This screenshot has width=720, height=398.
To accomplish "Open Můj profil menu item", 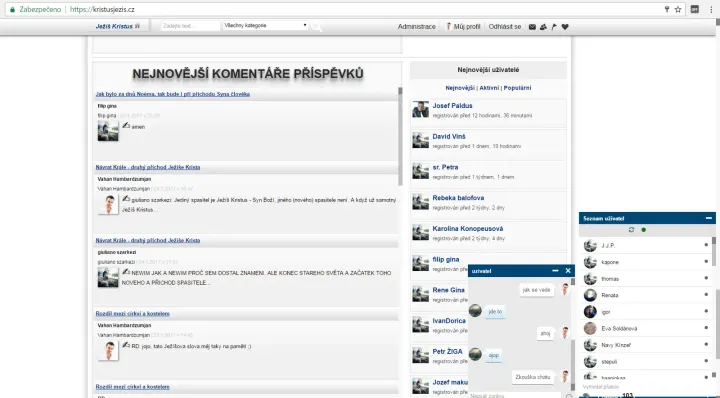I will (463, 27).
